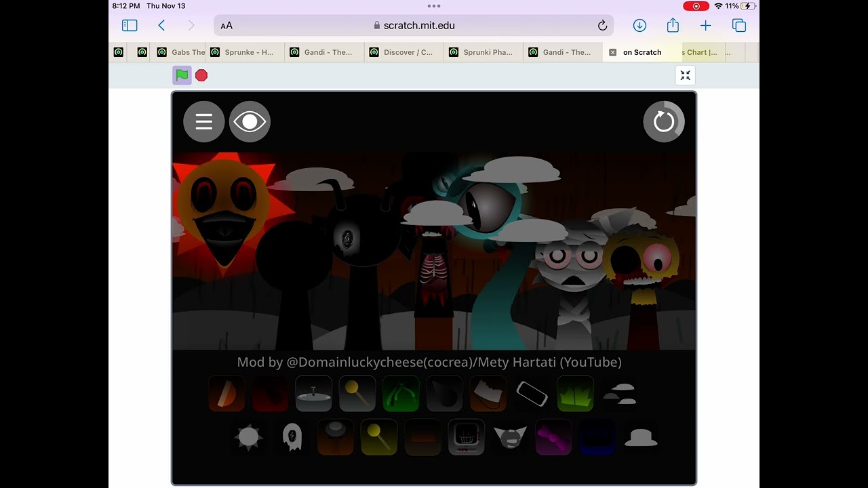
Task: Exit full screen mode for the Scratch stage
Action: click(x=686, y=75)
